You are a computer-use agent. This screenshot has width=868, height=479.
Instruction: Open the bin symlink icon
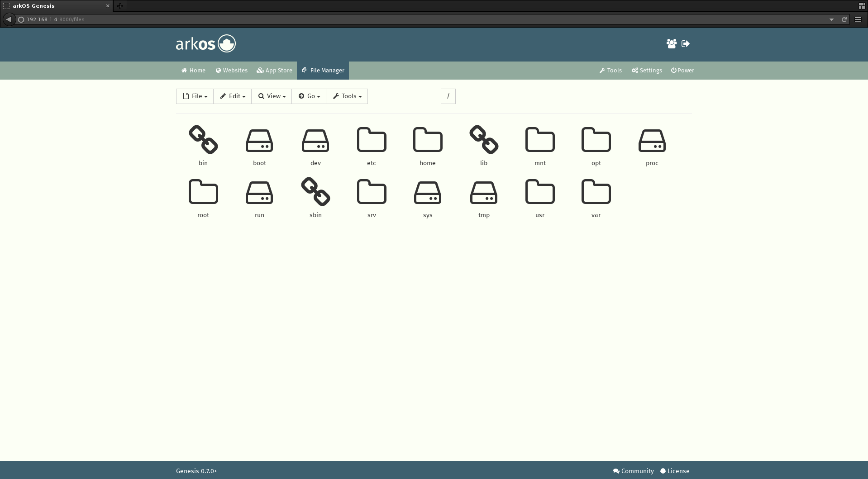[x=203, y=140]
